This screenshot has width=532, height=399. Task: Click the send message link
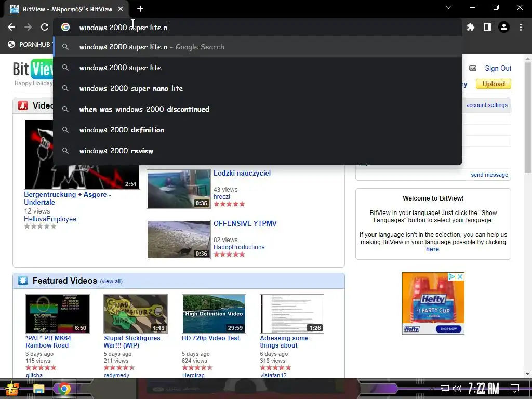point(489,175)
